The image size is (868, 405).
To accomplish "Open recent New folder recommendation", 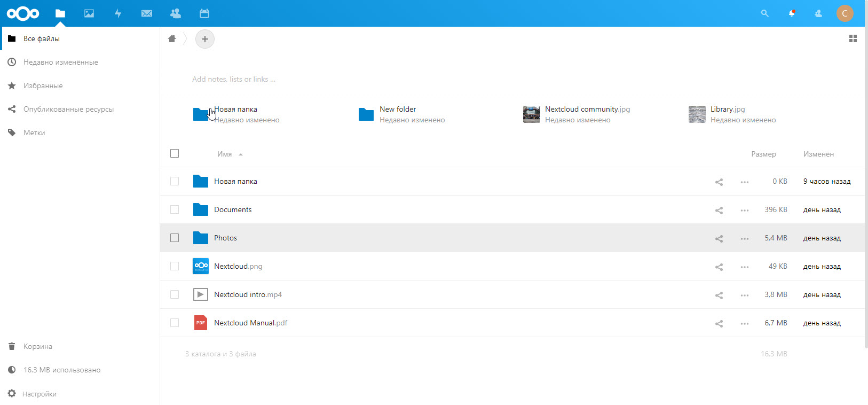I will (x=401, y=114).
